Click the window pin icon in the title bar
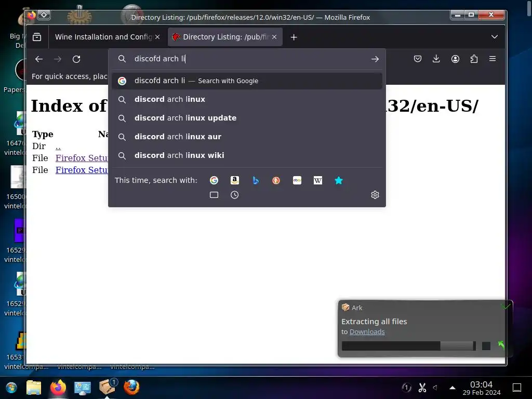 click(44, 15)
